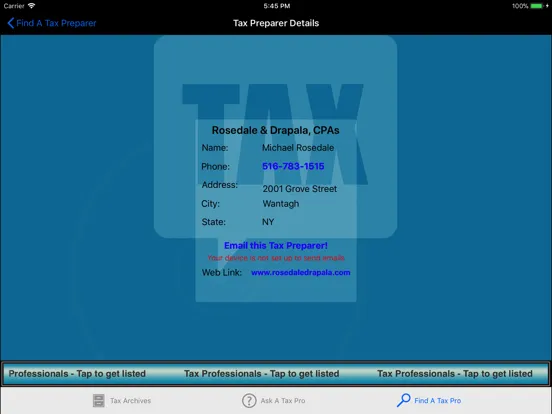Tap the back chevron arrow icon

click(x=11, y=23)
